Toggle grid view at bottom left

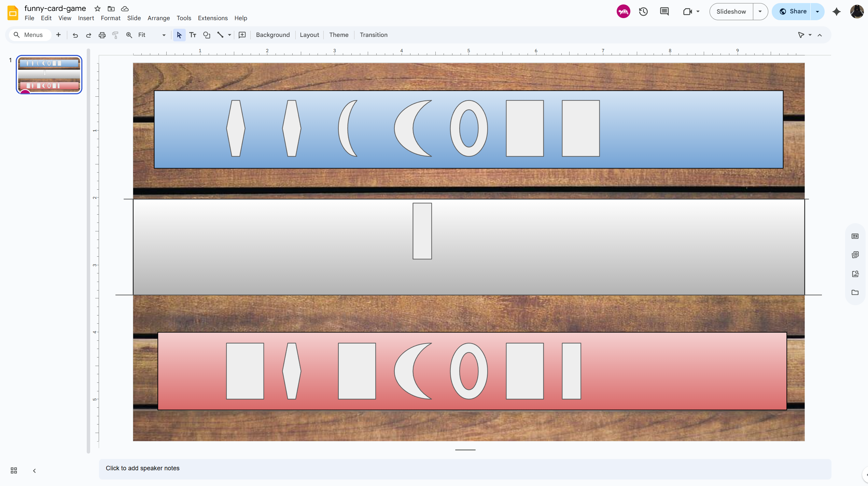pyautogui.click(x=14, y=470)
